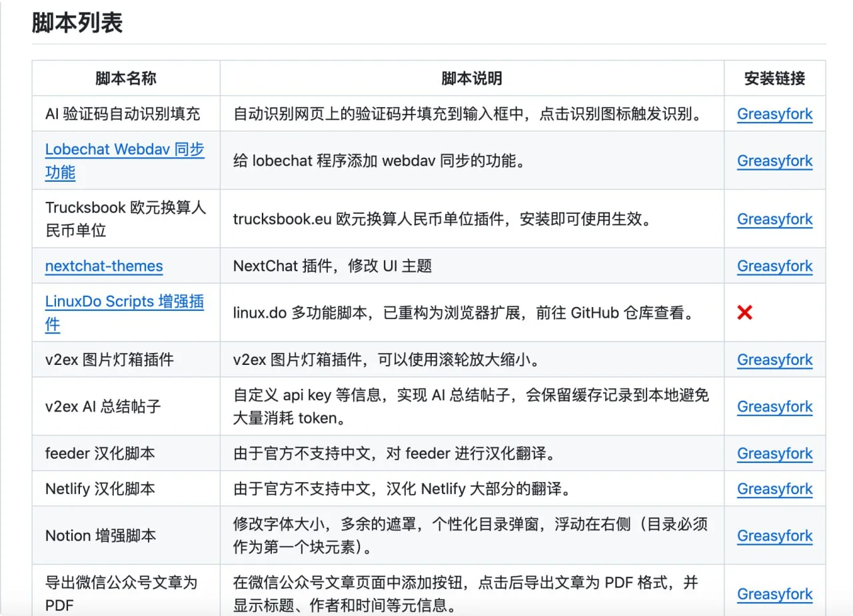This screenshot has width=853, height=616.
Task: Open the Lobechat Webdav 同步功能 link
Action: pyautogui.click(x=125, y=160)
